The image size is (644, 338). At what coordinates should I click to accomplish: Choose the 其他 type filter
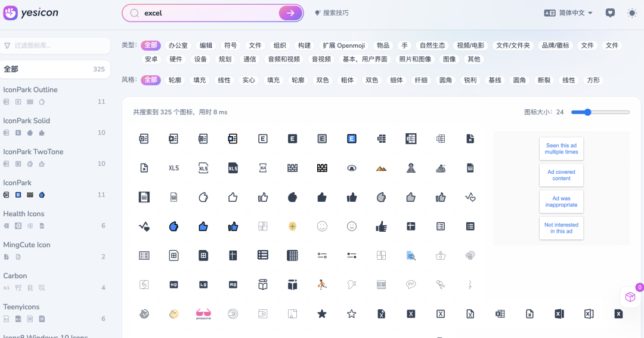[474, 59]
